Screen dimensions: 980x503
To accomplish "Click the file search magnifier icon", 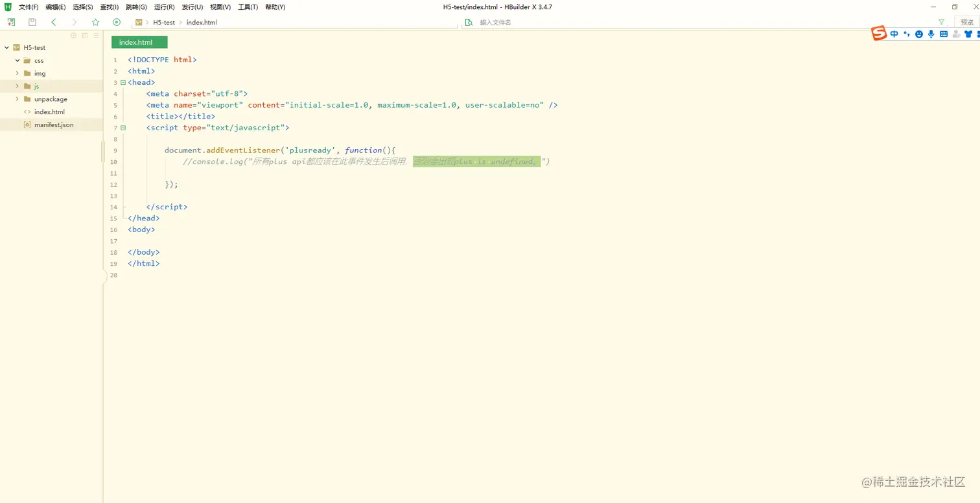I will tap(469, 23).
